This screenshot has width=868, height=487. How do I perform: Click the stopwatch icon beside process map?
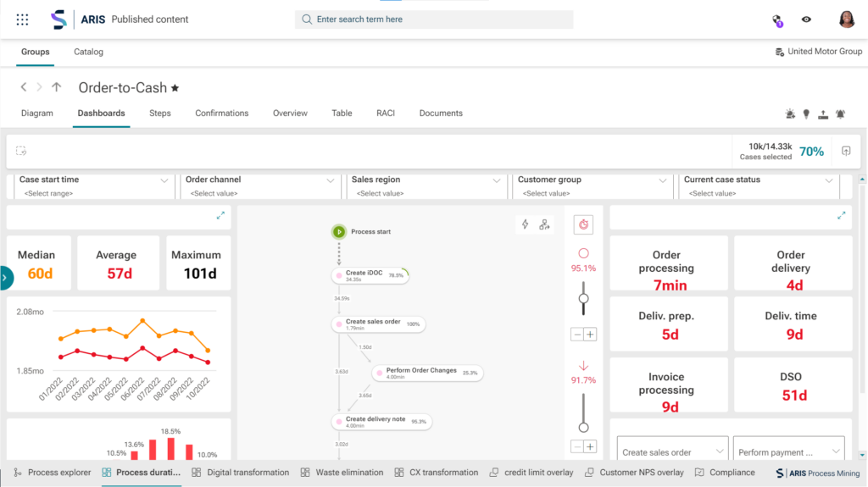[583, 224]
